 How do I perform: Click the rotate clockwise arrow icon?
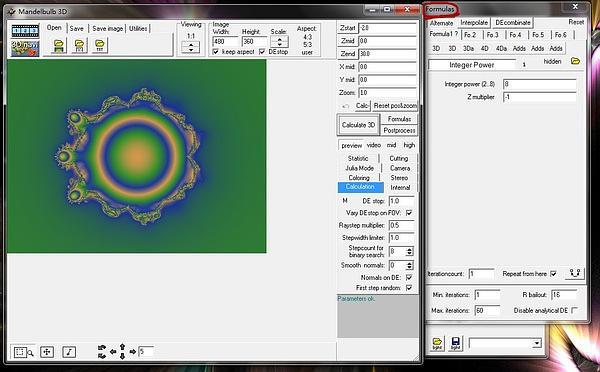tap(102, 356)
